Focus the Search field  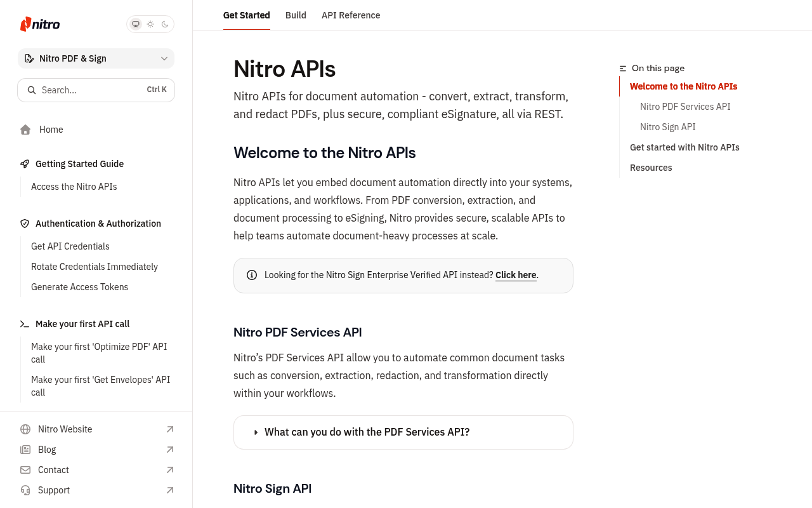point(96,90)
